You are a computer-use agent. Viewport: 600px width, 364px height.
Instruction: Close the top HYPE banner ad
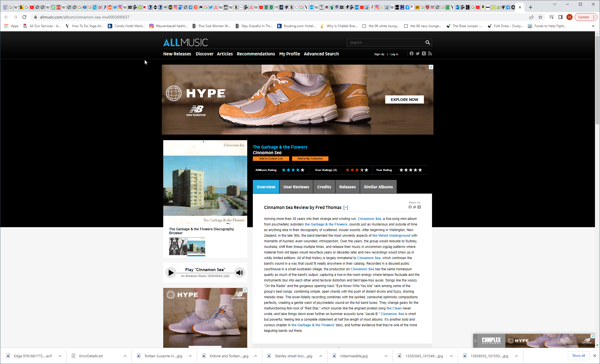(431, 67)
